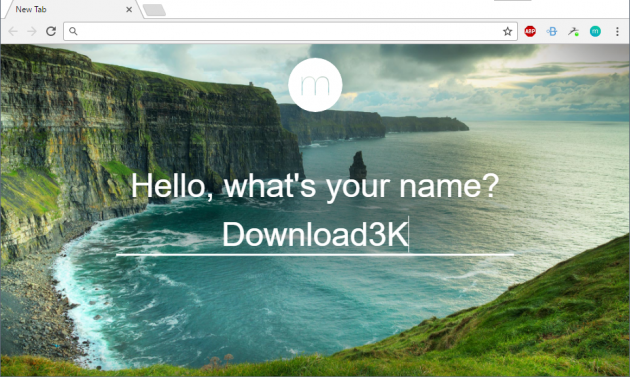The height and width of the screenshot is (377, 630).
Task: Open the teal Momentum extension icon
Action: (595, 31)
